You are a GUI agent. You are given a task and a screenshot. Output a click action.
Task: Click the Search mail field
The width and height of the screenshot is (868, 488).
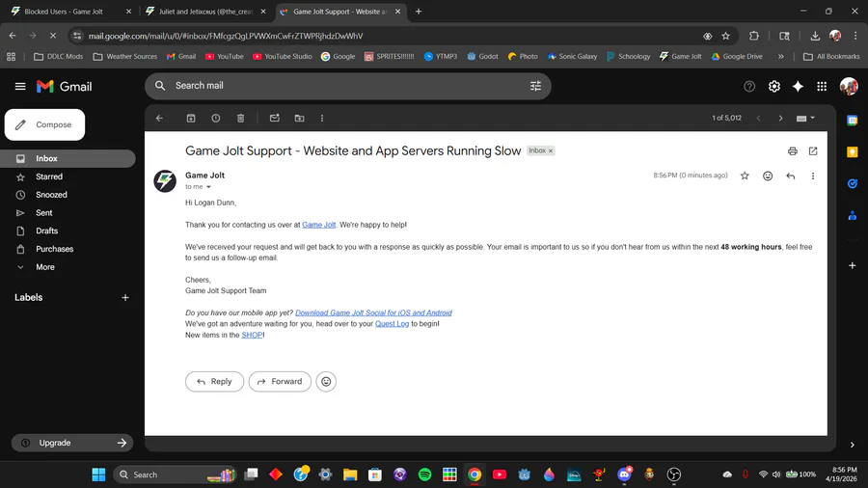click(x=347, y=86)
